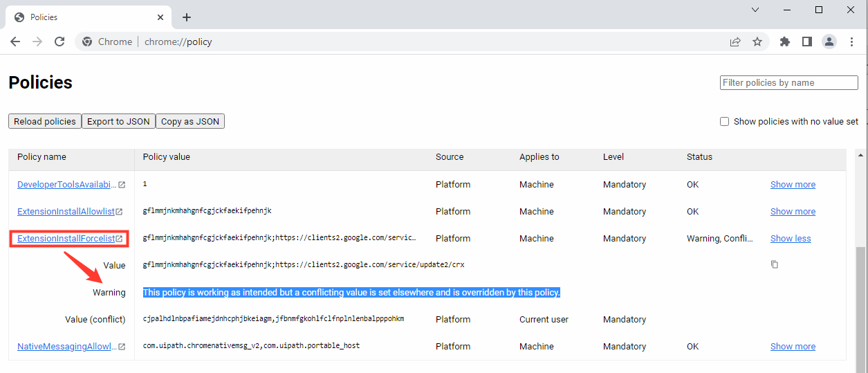Expand Show more for DeveloperToolsAvailability row
This screenshot has width=868, height=373.
tap(793, 185)
